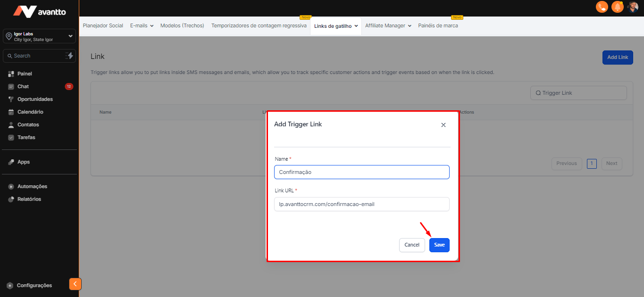
Task: Click the Name field containing Confirmação
Action: 361,172
